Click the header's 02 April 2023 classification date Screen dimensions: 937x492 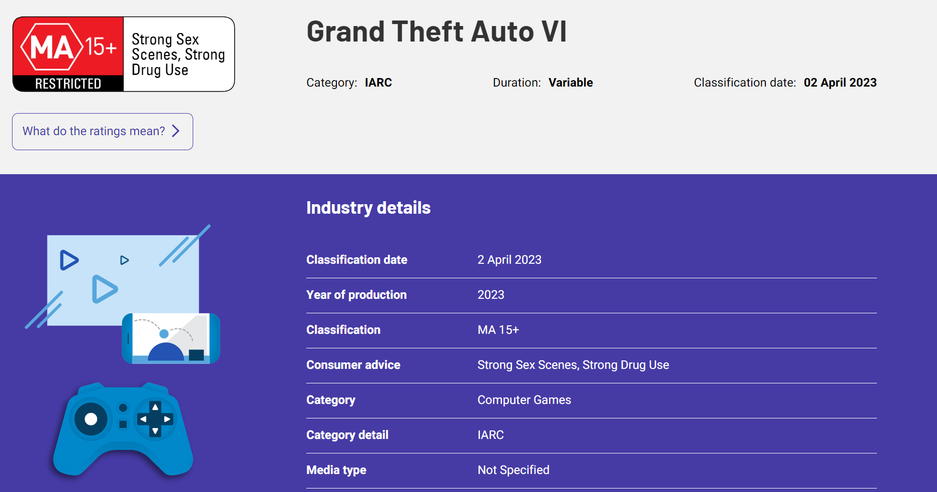840,83
